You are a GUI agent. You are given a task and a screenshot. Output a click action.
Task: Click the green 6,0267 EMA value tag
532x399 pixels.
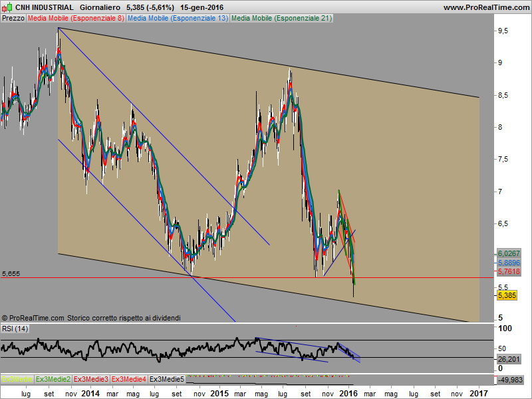(509, 253)
